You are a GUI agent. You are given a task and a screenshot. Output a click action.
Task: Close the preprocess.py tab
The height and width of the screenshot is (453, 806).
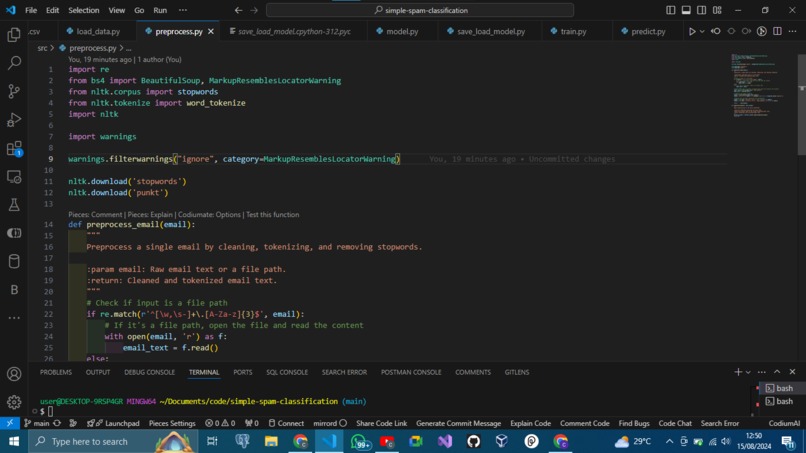tap(211, 31)
